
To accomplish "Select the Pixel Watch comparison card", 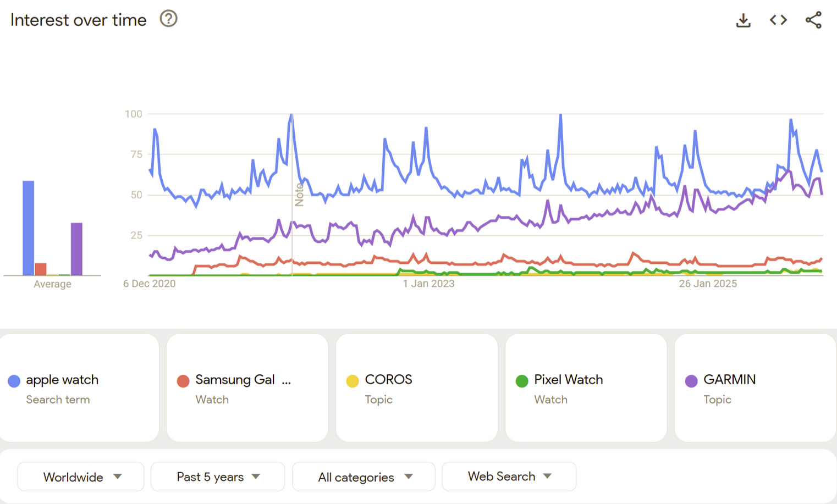I will click(x=585, y=387).
